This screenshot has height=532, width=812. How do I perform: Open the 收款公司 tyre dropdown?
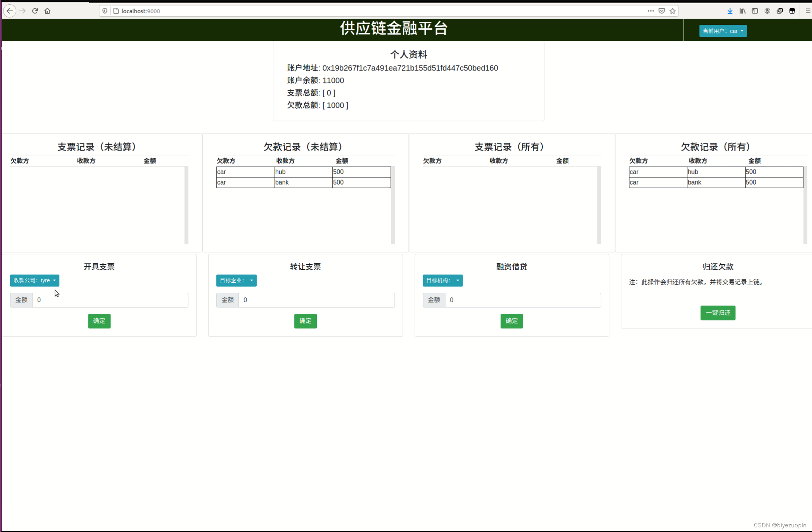coord(35,280)
